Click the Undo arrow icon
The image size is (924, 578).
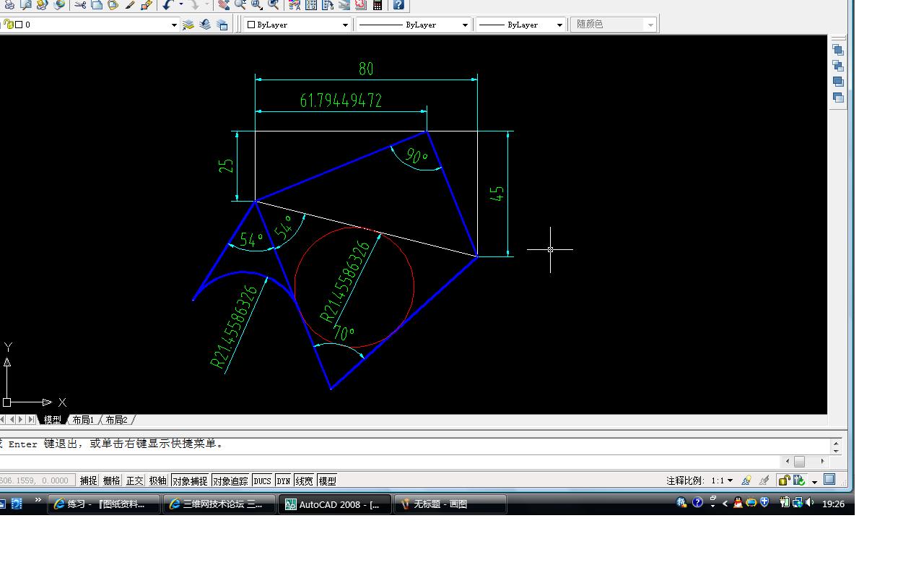[167, 5]
